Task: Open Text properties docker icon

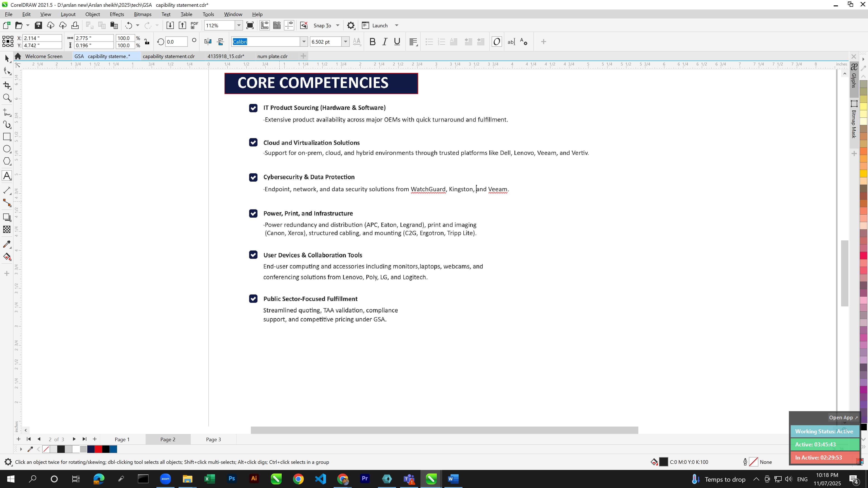Action: point(524,42)
